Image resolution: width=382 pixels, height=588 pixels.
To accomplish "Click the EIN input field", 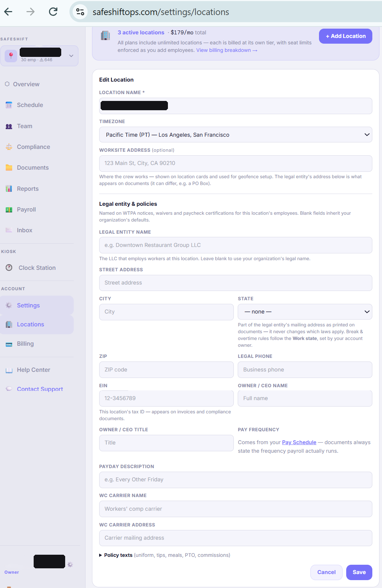I will coord(166,398).
